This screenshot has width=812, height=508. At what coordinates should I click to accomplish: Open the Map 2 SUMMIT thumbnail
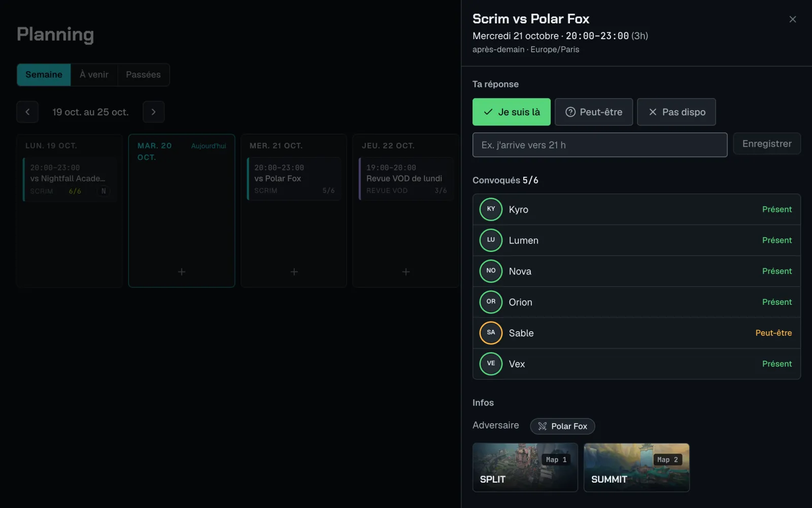click(x=636, y=467)
